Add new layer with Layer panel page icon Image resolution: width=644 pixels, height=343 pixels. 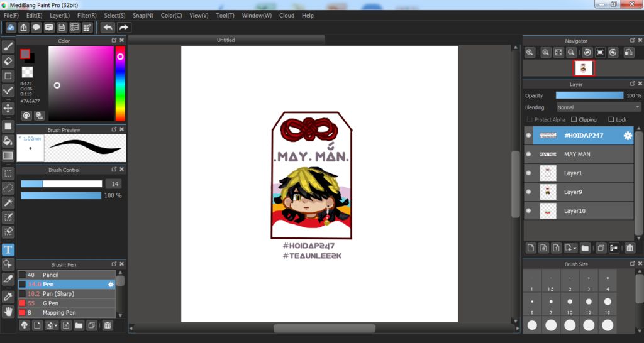pos(531,248)
